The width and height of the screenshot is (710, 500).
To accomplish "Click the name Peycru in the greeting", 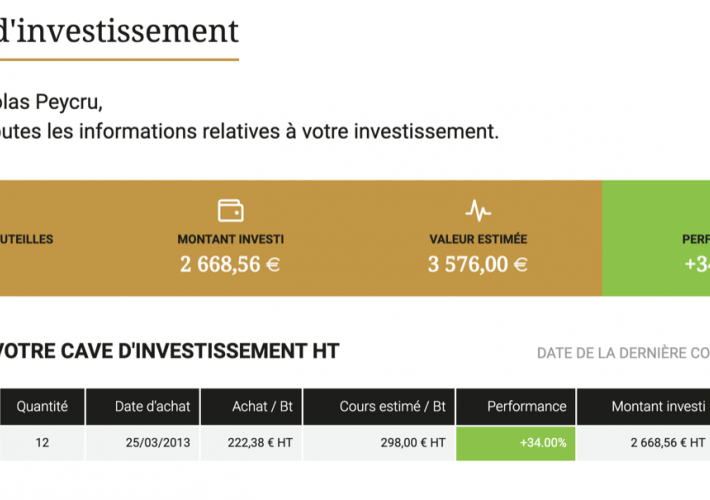I will 69,102.
